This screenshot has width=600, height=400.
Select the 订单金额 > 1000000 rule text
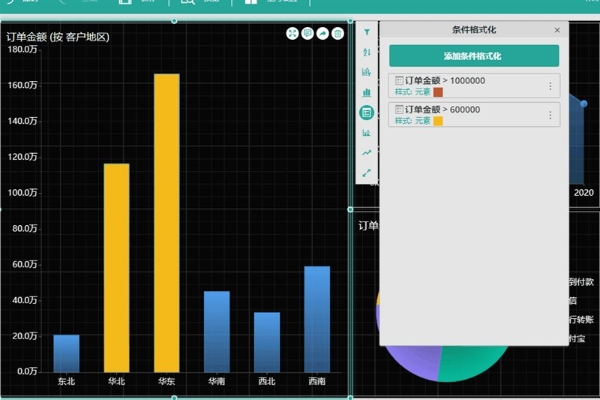[445, 80]
